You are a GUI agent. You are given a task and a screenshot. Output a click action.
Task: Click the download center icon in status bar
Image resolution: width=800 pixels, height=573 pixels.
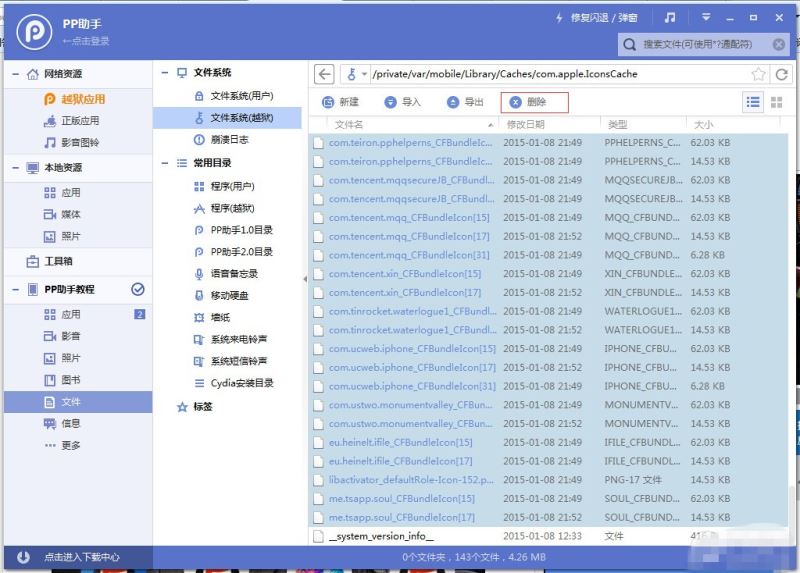click(23, 557)
